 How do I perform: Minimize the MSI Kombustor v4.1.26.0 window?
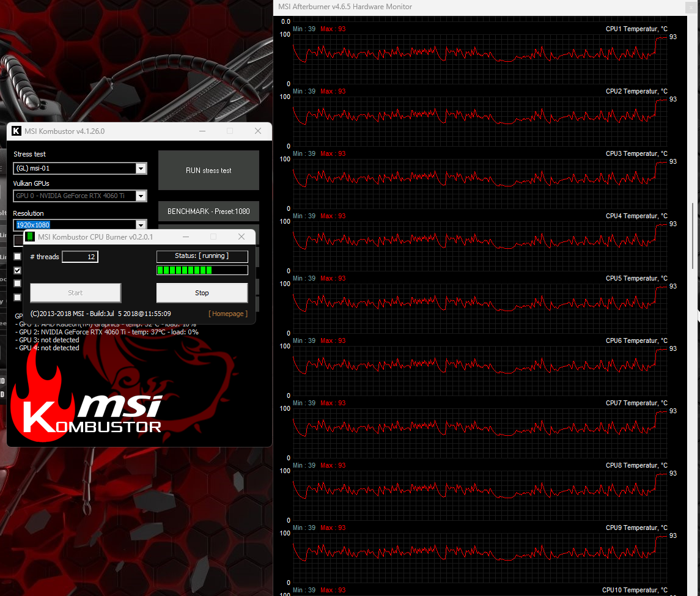(202, 131)
